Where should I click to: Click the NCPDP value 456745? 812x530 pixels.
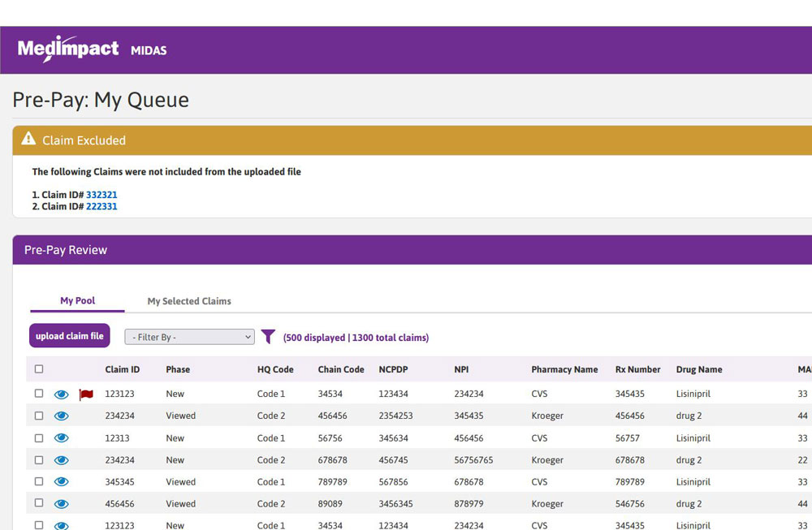click(393, 460)
